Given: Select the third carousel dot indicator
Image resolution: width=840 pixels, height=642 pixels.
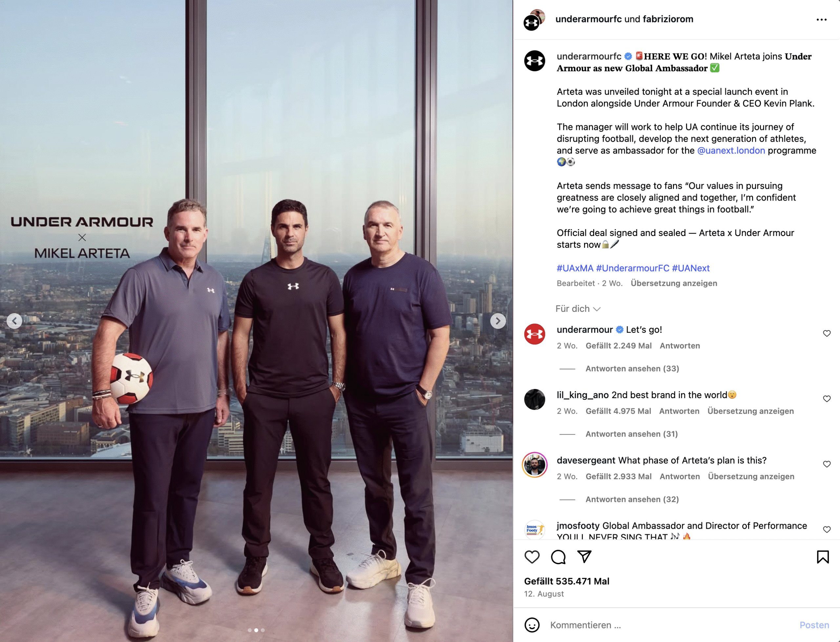Looking at the screenshot, I should (x=262, y=630).
